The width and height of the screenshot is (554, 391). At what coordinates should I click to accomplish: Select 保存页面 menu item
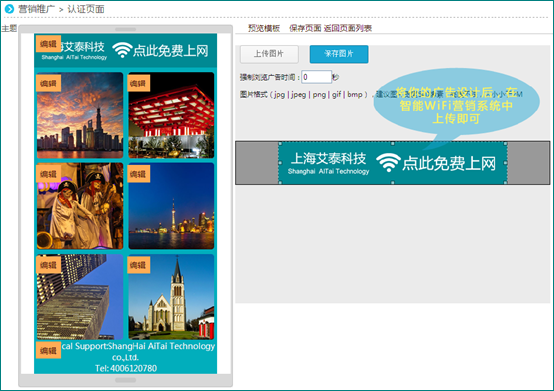coord(305,28)
